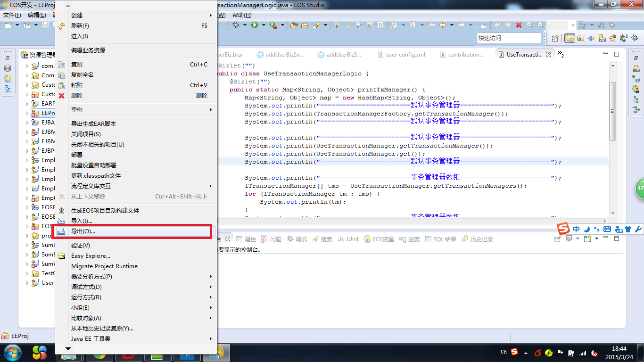
Task: Close the UseTransacti... editor tab
Action: (x=548, y=55)
